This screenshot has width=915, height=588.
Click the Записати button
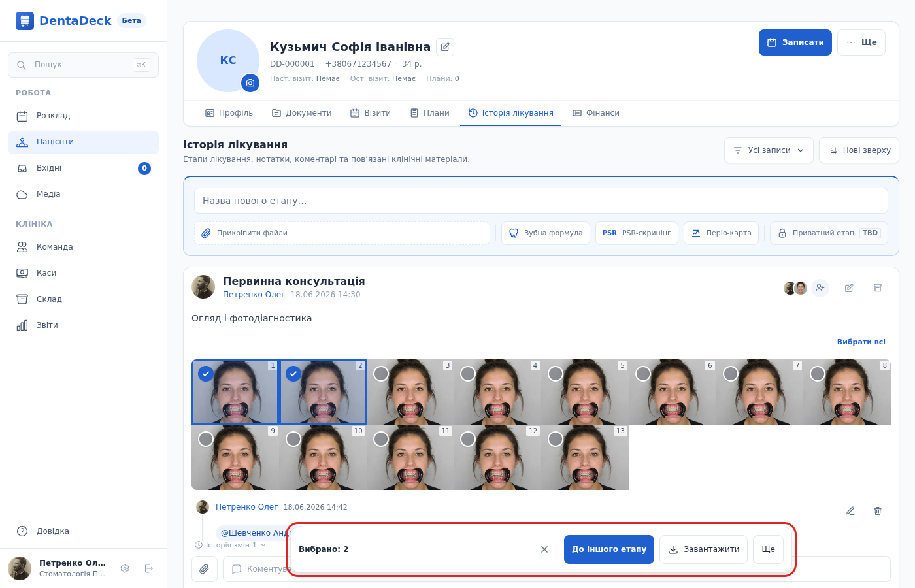pyautogui.click(x=795, y=42)
